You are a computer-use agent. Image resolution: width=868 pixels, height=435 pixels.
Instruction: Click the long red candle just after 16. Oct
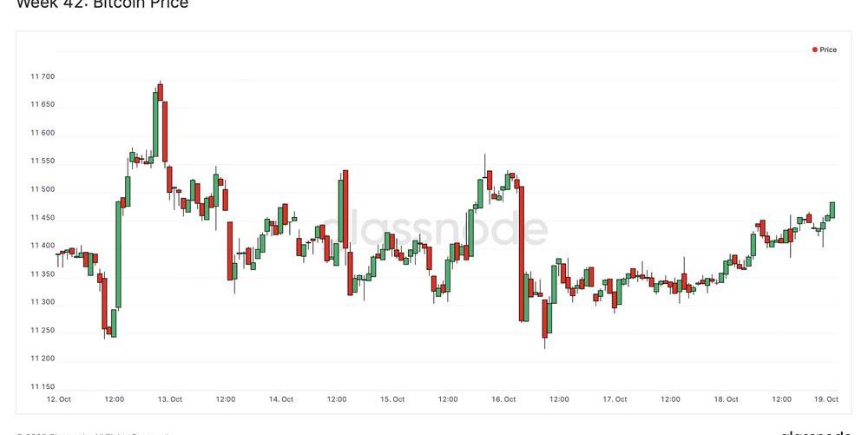pyautogui.click(x=522, y=254)
